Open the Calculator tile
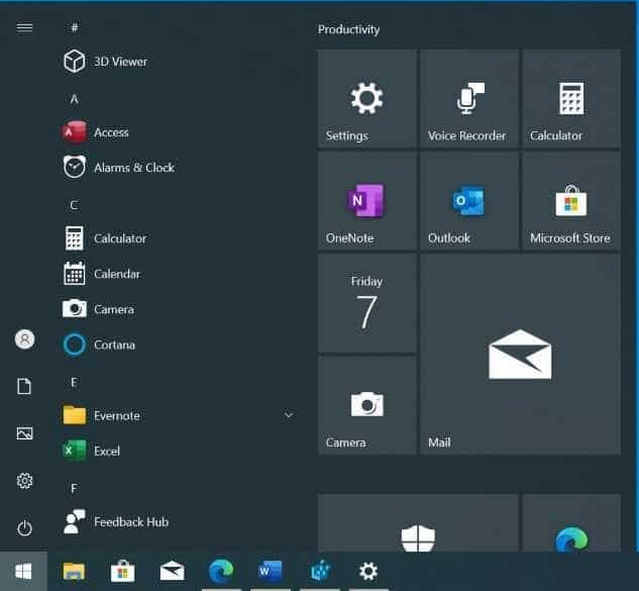 571,99
